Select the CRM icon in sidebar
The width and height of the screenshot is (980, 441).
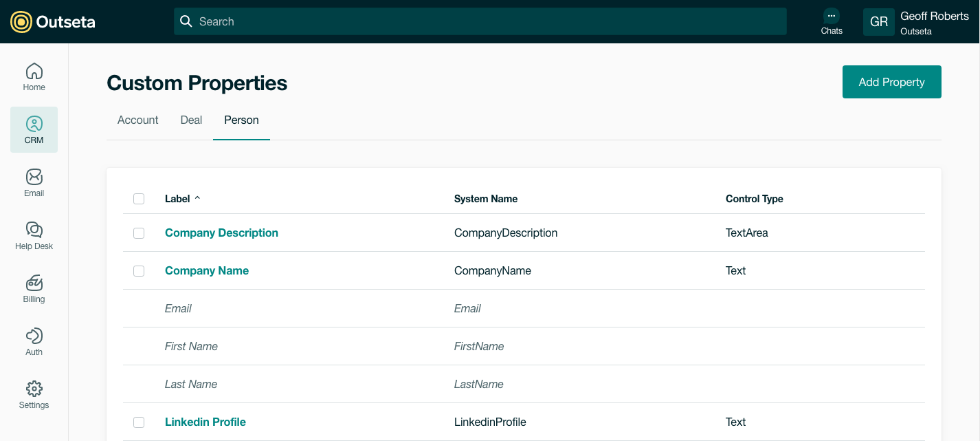[34, 129]
